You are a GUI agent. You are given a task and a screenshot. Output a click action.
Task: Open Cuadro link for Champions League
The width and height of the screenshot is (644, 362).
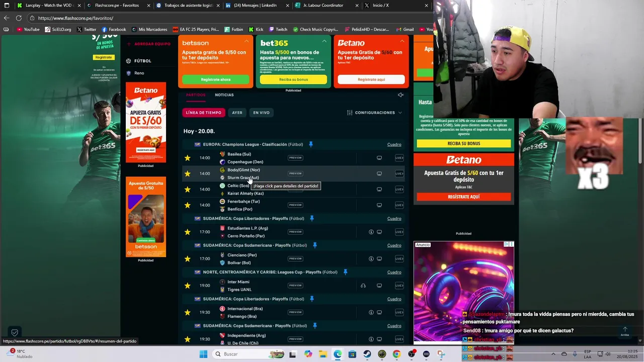click(x=394, y=144)
